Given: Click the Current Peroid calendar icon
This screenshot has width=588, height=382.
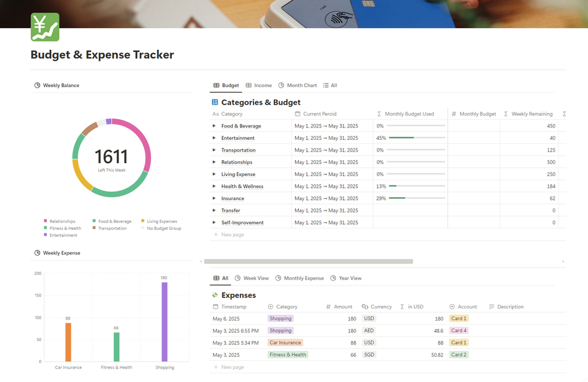Looking at the screenshot, I should coord(297,114).
